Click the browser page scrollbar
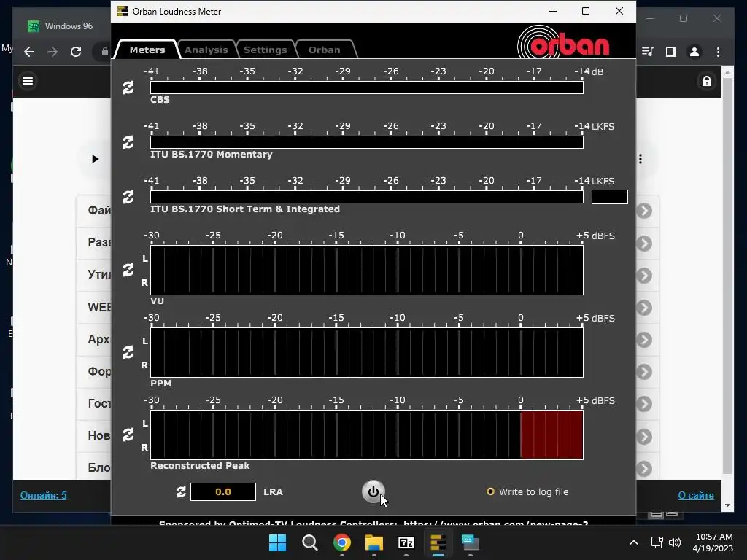Viewport: 747px width, 560px height. coord(727,276)
